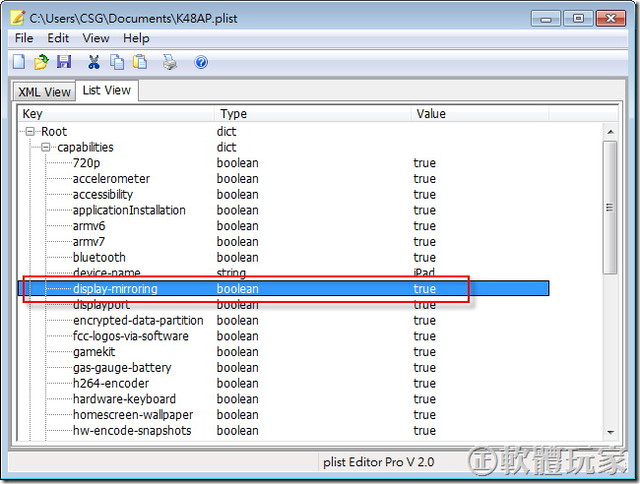The width and height of the screenshot is (640, 484).
Task: Click the plist Editor title bar icon
Action: tap(18, 18)
